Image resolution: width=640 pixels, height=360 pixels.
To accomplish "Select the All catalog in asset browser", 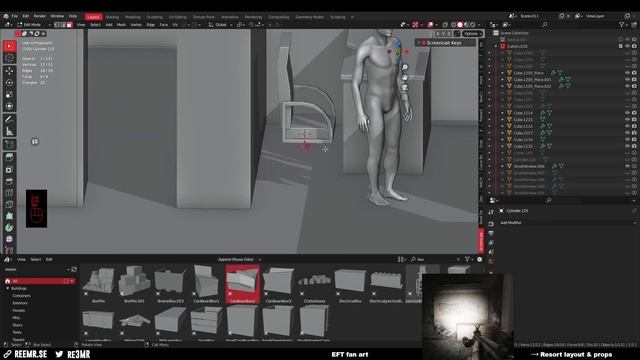I will [x=40, y=281].
